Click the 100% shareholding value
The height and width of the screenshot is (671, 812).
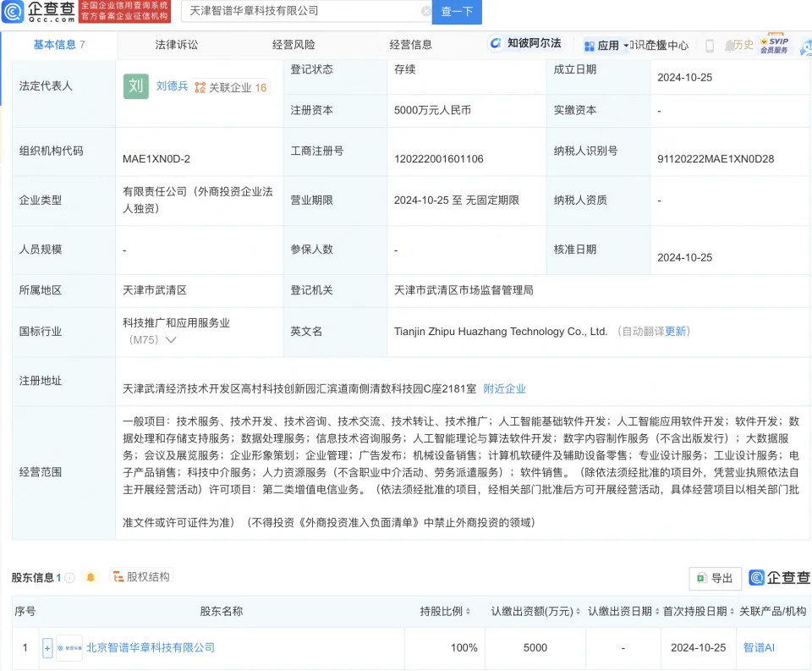[464, 647]
